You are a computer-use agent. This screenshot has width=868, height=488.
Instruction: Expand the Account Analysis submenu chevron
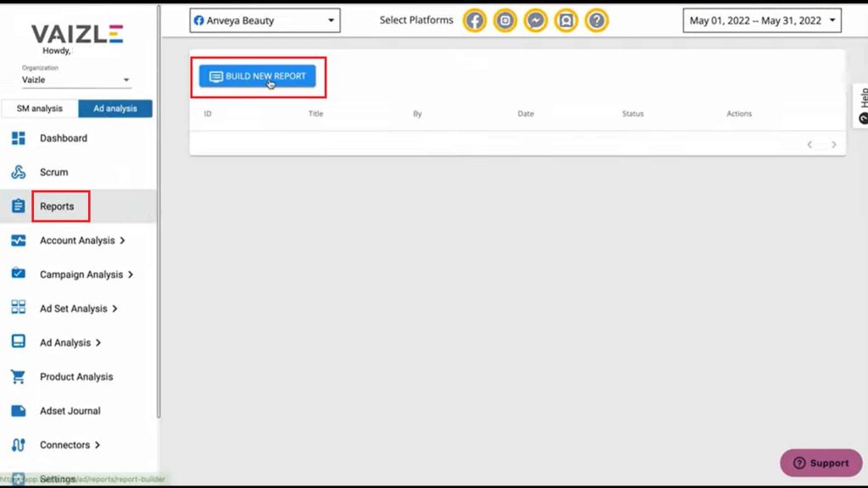[x=122, y=240]
